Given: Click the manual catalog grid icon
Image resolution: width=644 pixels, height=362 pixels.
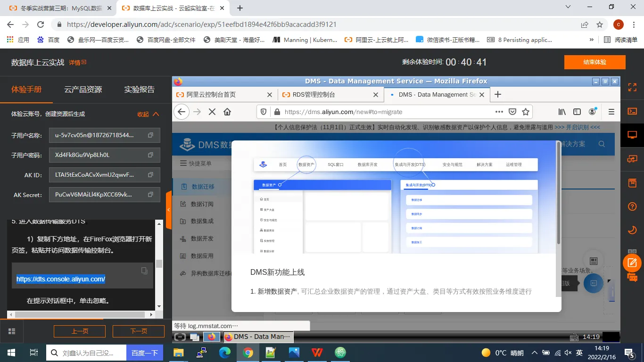Looking at the screenshot, I should (12, 331).
